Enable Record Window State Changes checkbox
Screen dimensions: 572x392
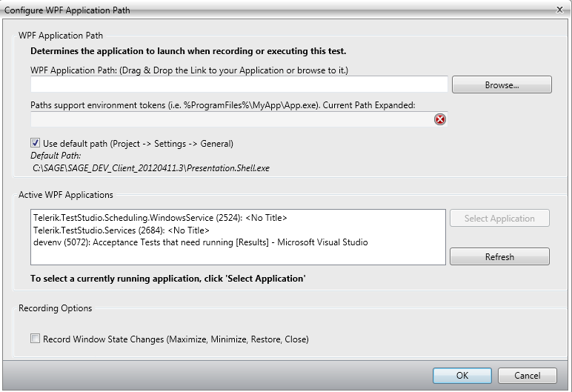[x=36, y=339]
